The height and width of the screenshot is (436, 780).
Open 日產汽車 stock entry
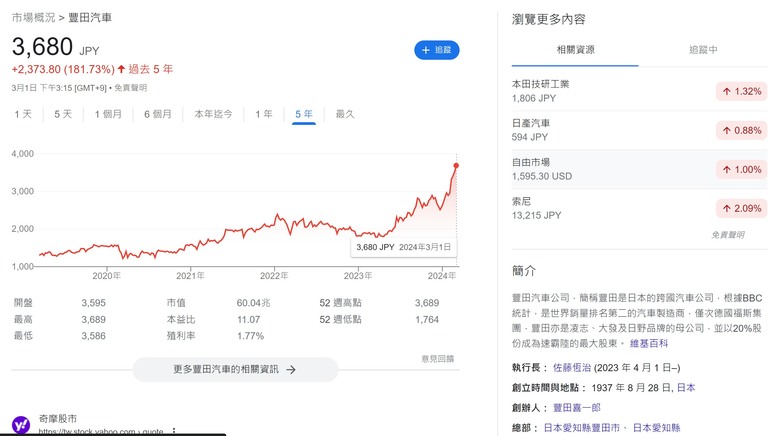[x=639, y=130]
